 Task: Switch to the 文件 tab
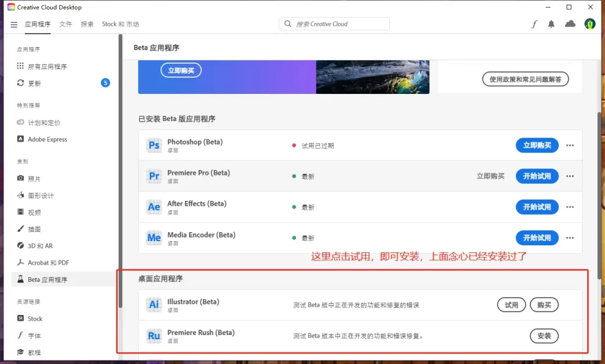(65, 25)
